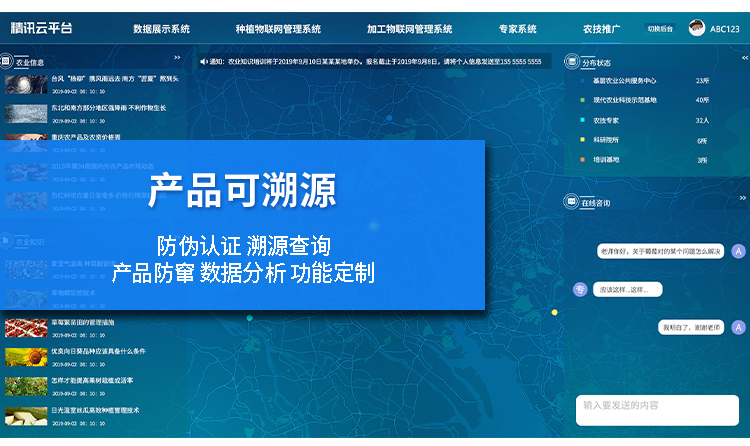This screenshot has width=750, height=446.
Task: Go to the 农技推广 tab
Action: 601,29
